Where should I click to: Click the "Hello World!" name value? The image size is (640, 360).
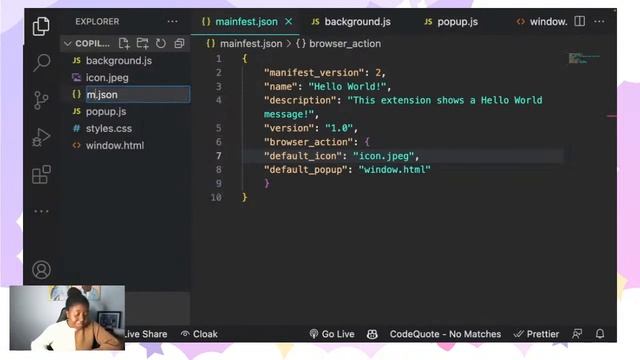347,87
